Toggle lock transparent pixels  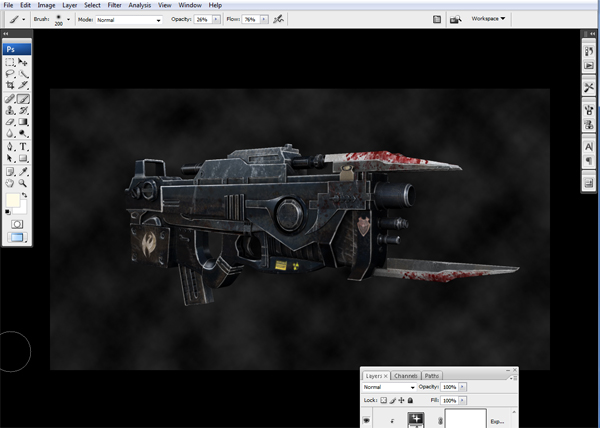coord(383,400)
